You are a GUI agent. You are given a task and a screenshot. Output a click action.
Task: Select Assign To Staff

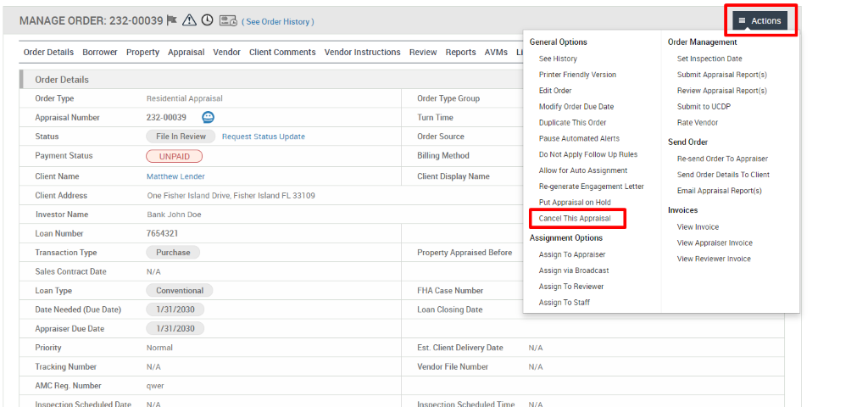[564, 303]
